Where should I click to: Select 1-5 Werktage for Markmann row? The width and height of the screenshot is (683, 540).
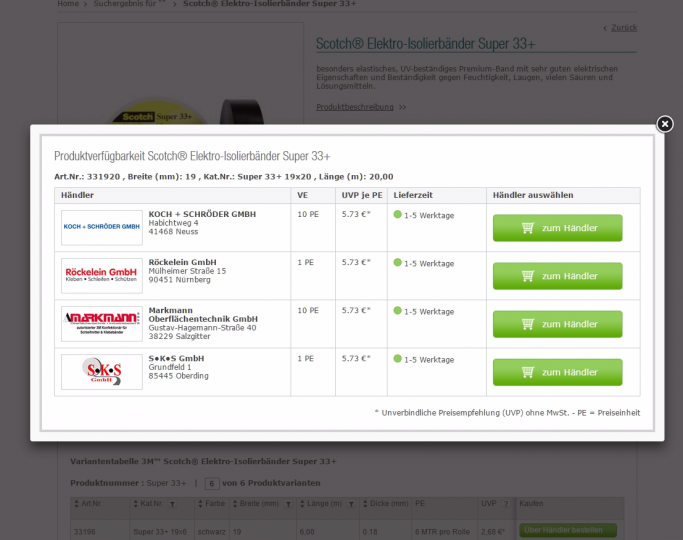[429, 311]
